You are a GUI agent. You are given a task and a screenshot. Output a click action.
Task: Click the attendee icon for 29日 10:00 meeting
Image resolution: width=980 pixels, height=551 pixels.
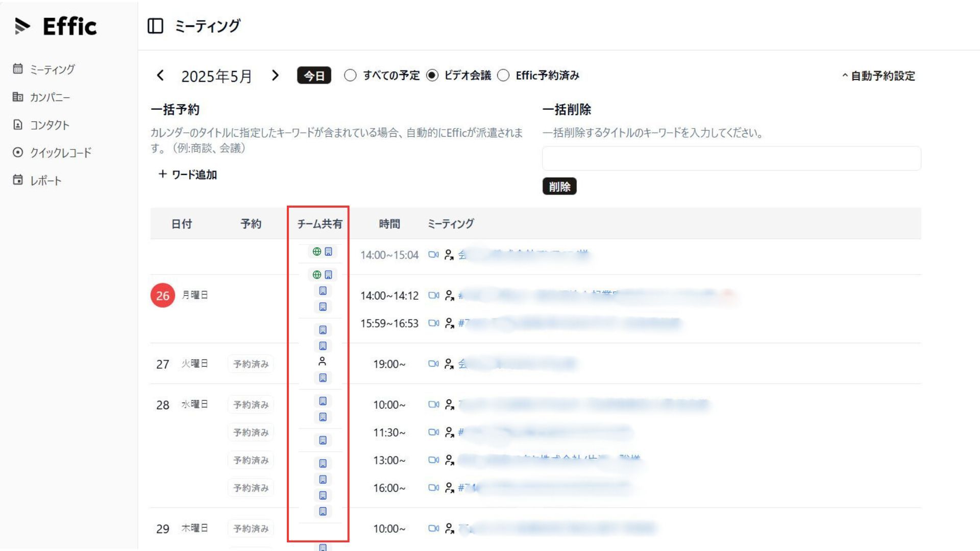tap(449, 529)
